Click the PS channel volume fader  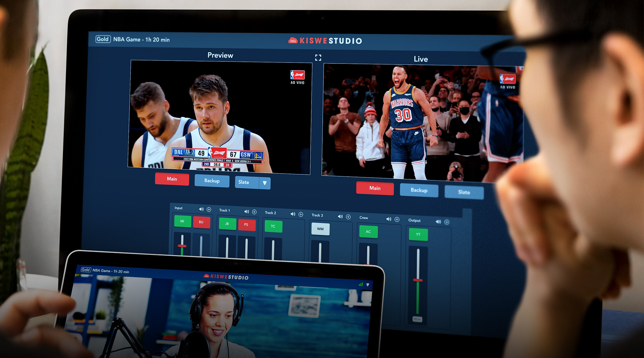[x=246, y=248]
